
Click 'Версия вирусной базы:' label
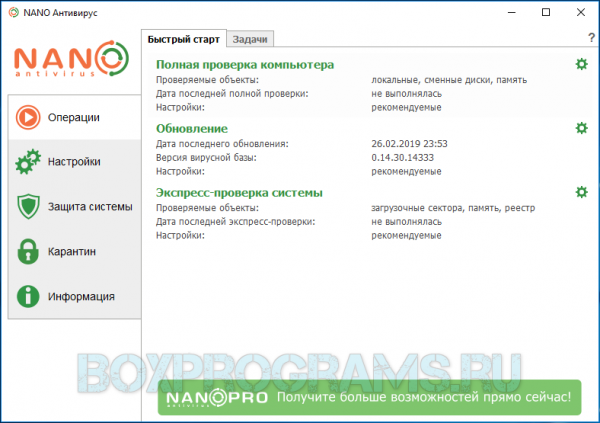click(206, 158)
